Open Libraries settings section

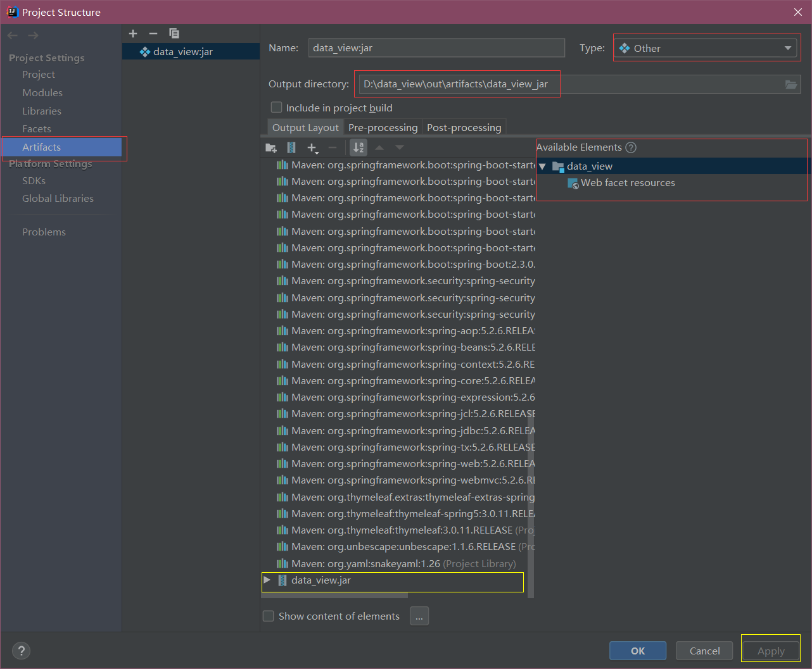click(42, 111)
